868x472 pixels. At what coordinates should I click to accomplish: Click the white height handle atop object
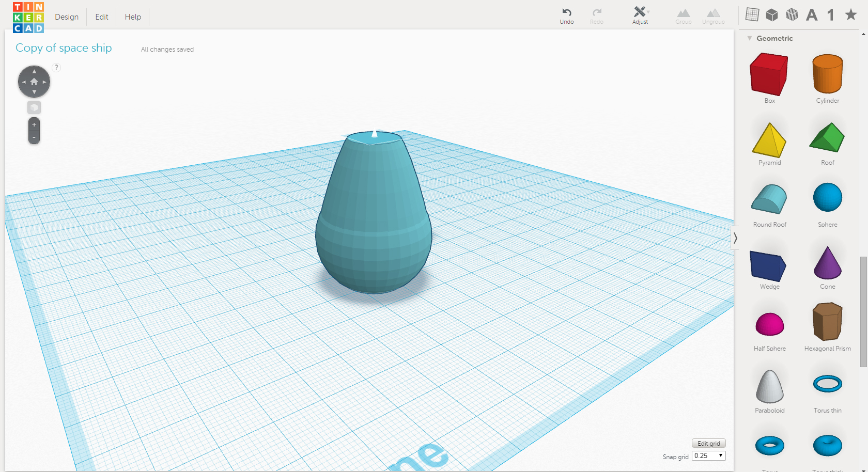(375, 134)
